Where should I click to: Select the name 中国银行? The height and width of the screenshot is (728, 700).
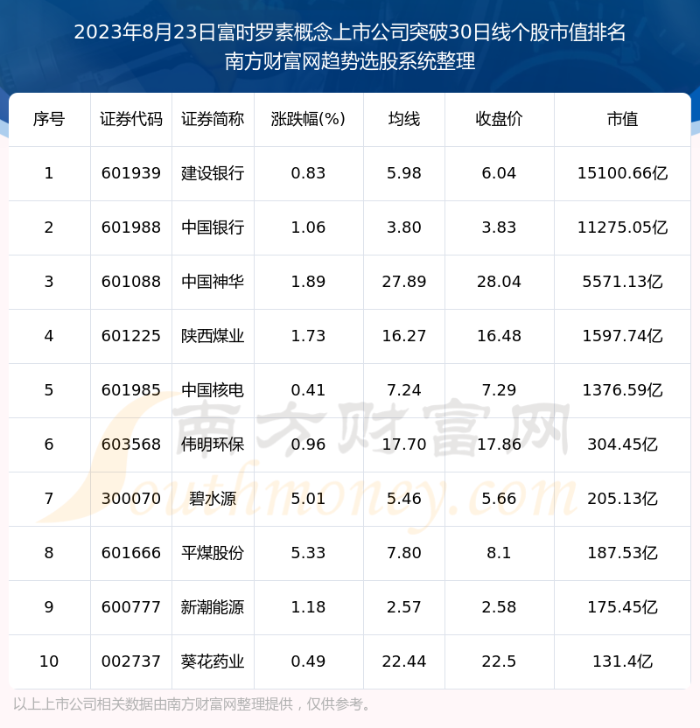[x=213, y=227]
